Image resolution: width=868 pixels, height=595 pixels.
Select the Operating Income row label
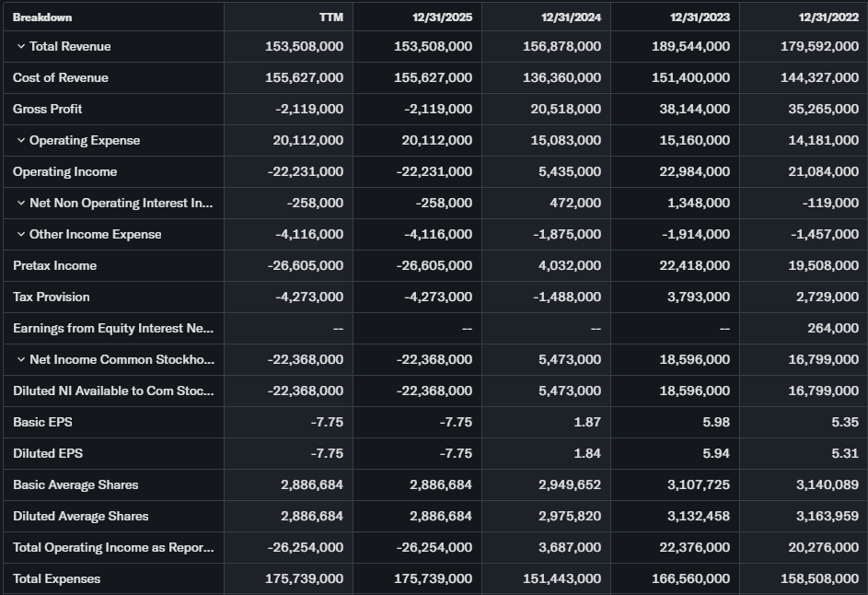point(64,172)
